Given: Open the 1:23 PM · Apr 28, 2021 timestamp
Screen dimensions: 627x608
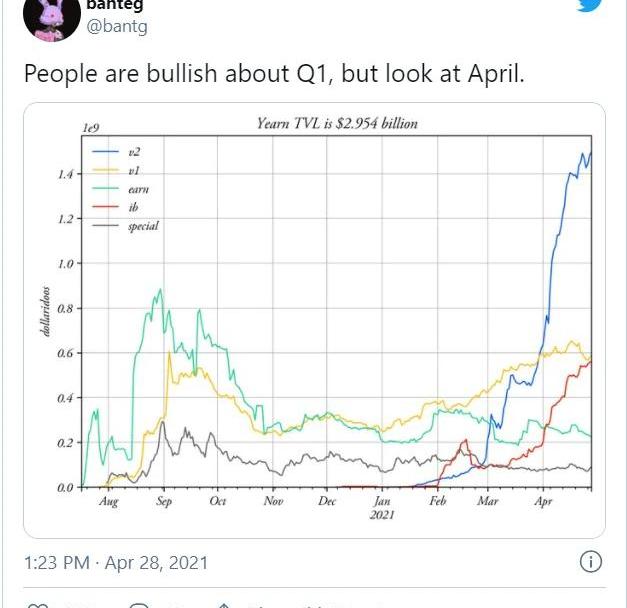Looking at the screenshot, I should (x=116, y=563).
